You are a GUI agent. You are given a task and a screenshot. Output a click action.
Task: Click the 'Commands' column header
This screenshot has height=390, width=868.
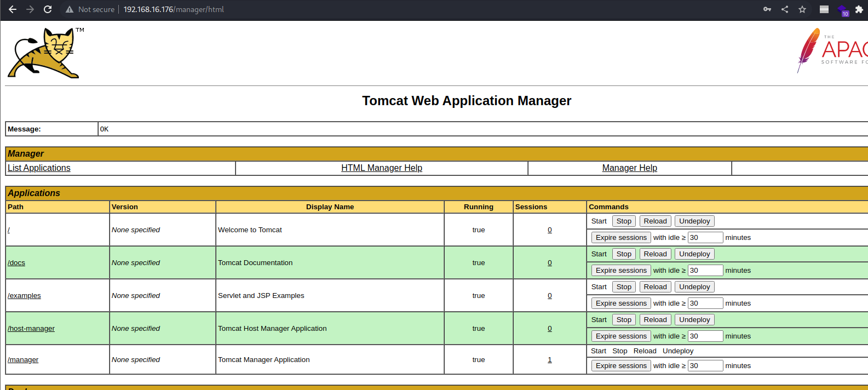(608, 207)
